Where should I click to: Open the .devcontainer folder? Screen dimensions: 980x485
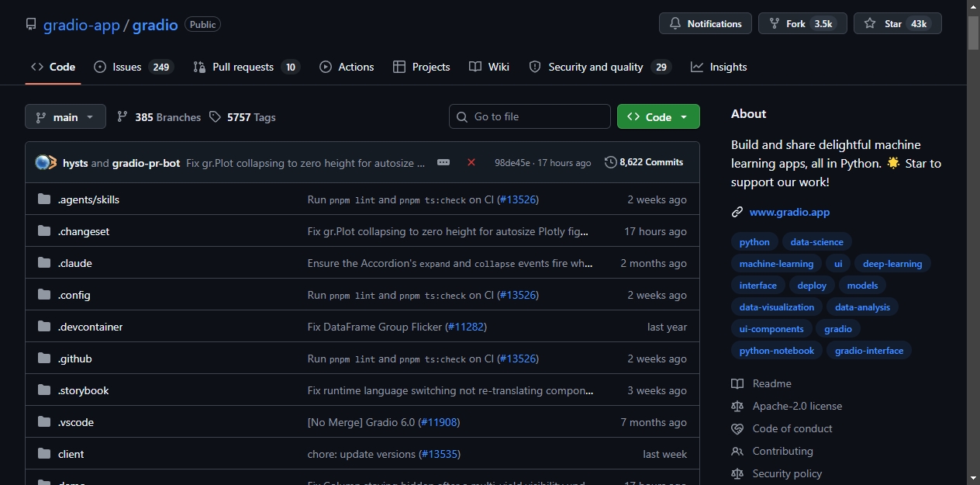click(x=90, y=327)
